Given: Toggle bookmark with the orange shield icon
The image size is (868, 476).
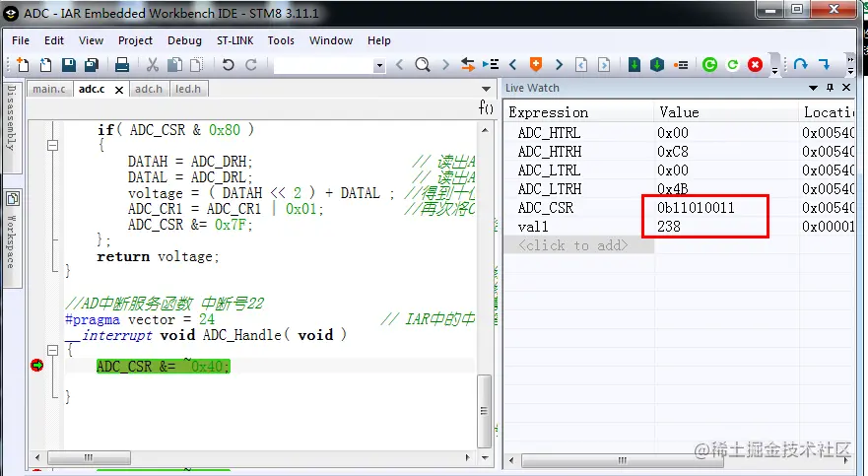Looking at the screenshot, I should coord(536,64).
